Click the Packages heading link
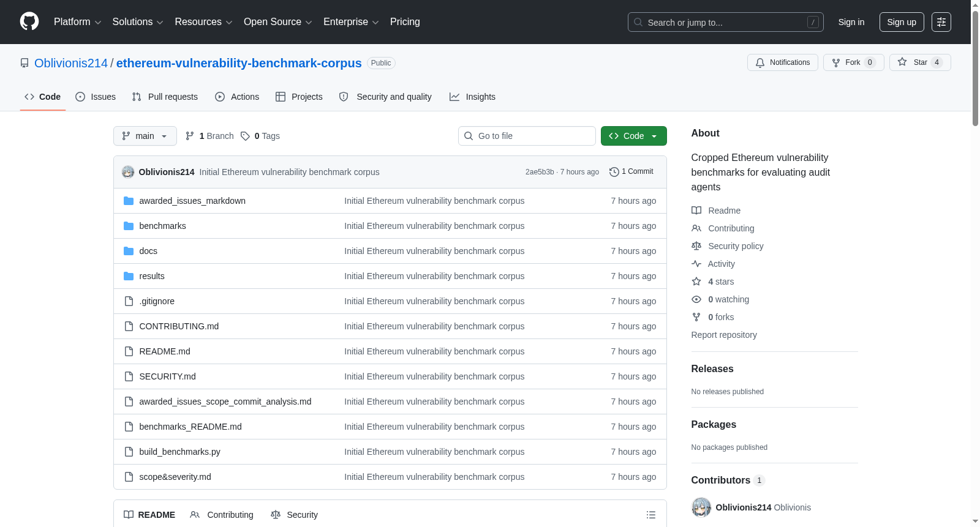This screenshot has height=527, width=980. coord(714,424)
